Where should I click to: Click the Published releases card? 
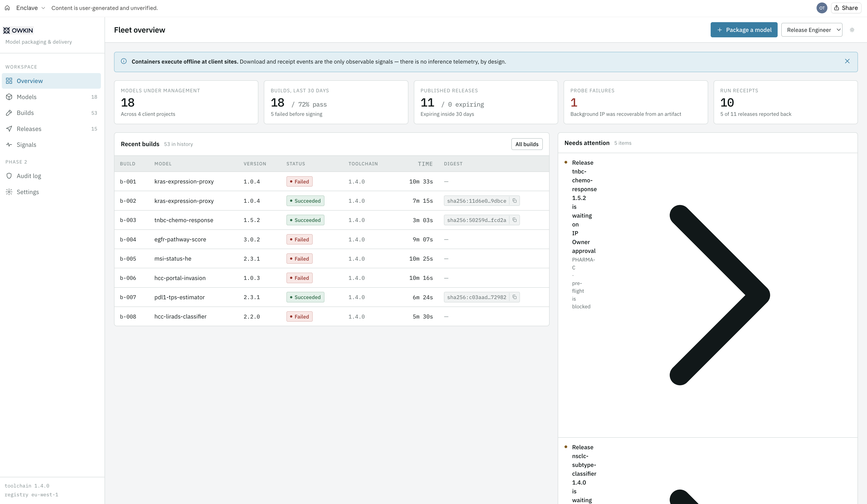click(x=486, y=102)
